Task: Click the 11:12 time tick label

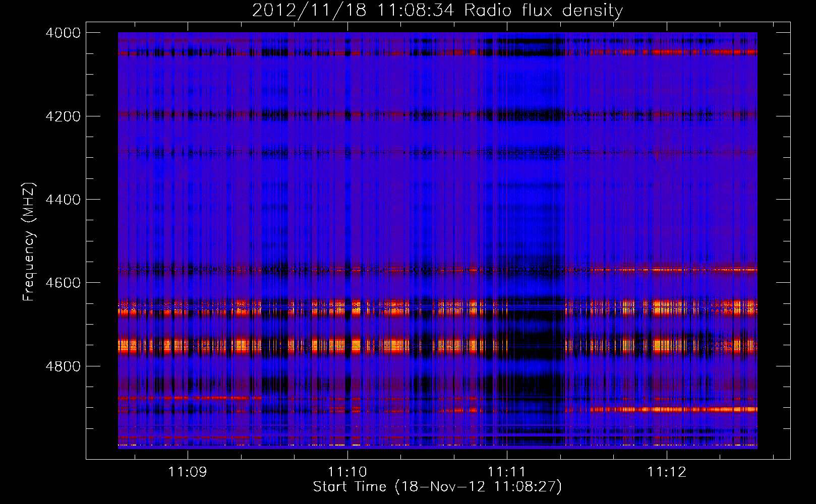Action: (x=667, y=472)
